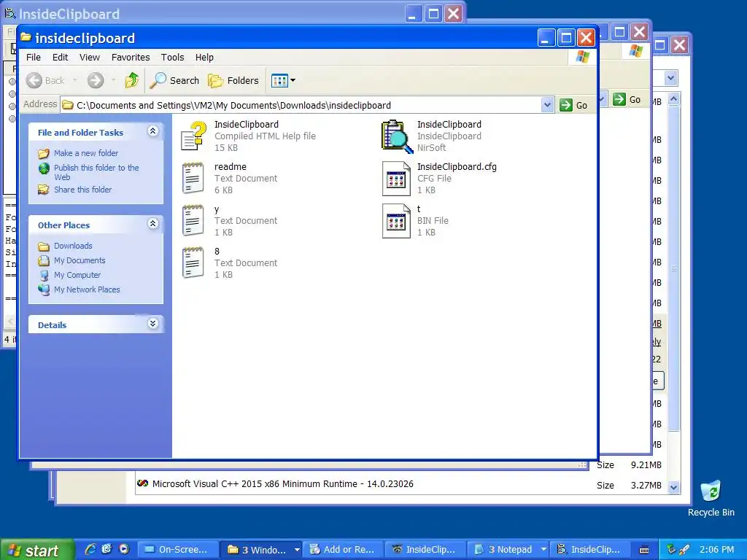Click the clock showing 2:06 PM
747x560 pixels.
716,550
